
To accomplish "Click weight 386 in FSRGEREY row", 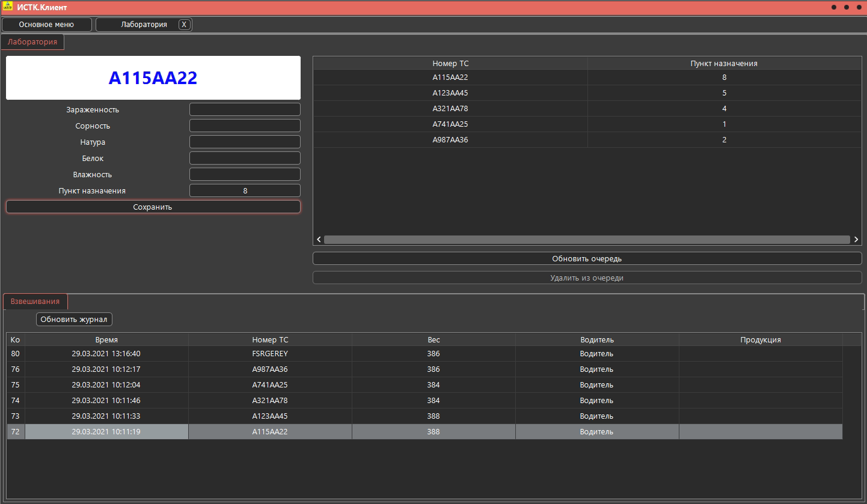I will pyautogui.click(x=433, y=354).
